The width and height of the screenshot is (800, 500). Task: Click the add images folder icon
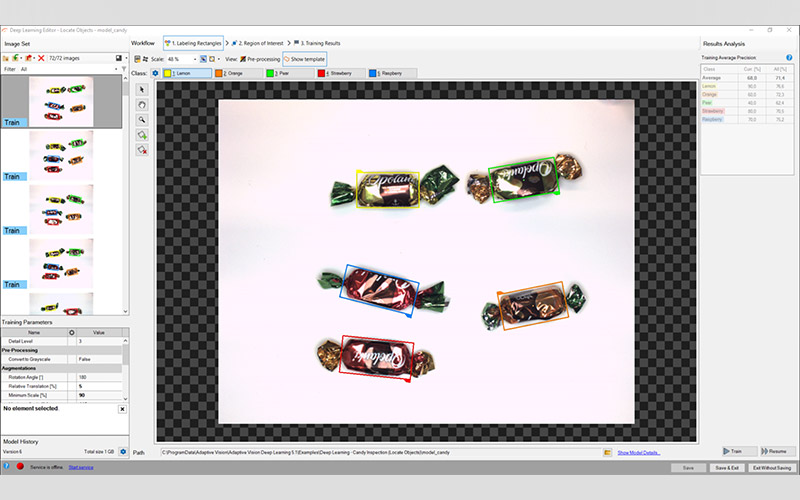click(x=6, y=58)
